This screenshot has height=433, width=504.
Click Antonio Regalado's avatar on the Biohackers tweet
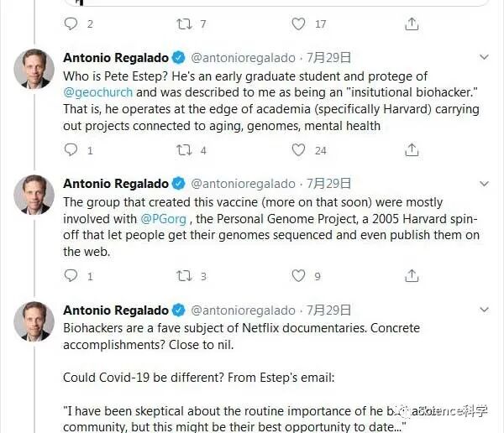click(x=34, y=321)
